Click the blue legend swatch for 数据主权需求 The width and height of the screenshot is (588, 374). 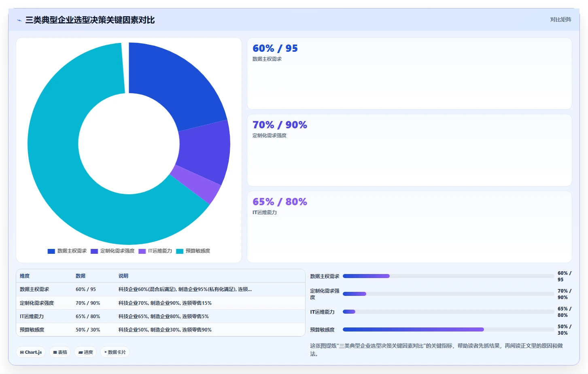coord(51,251)
